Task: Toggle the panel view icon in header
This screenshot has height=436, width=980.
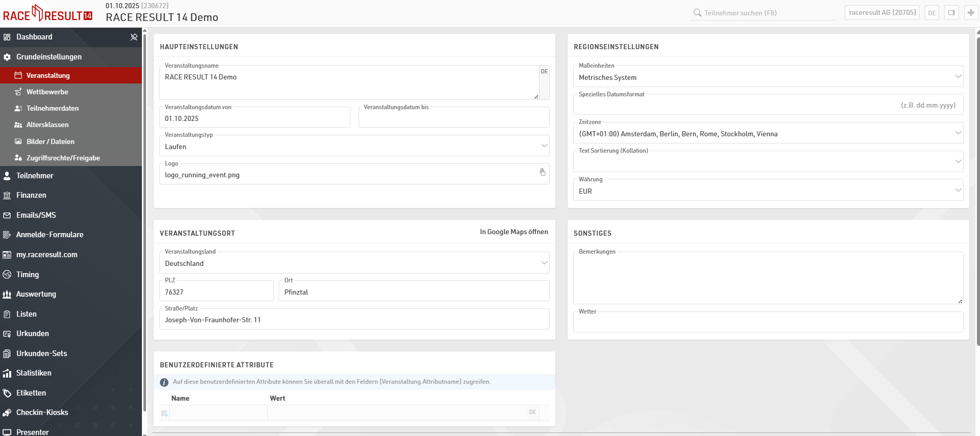Action: tap(951, 13)
